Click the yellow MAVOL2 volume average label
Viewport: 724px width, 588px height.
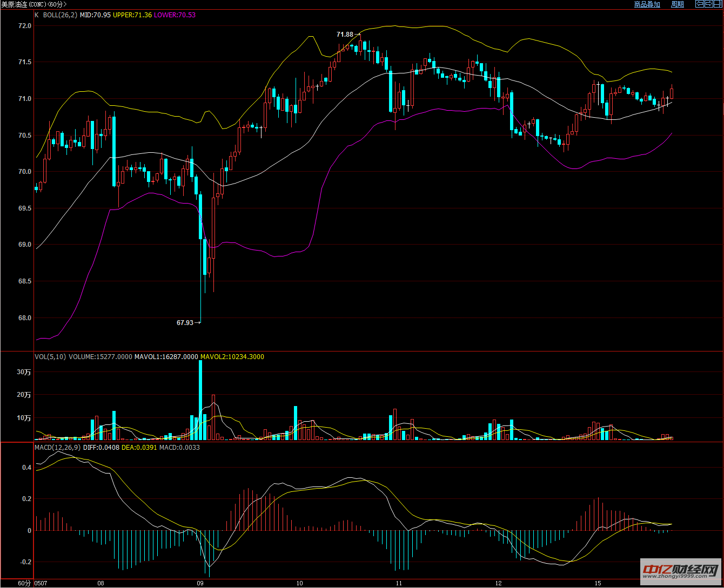(x=232, y=357)
